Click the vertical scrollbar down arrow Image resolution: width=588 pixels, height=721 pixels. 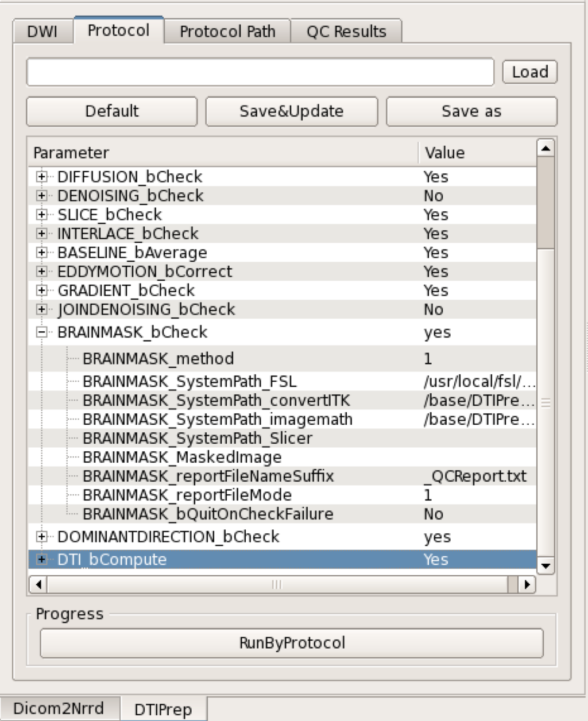(545, 566)
